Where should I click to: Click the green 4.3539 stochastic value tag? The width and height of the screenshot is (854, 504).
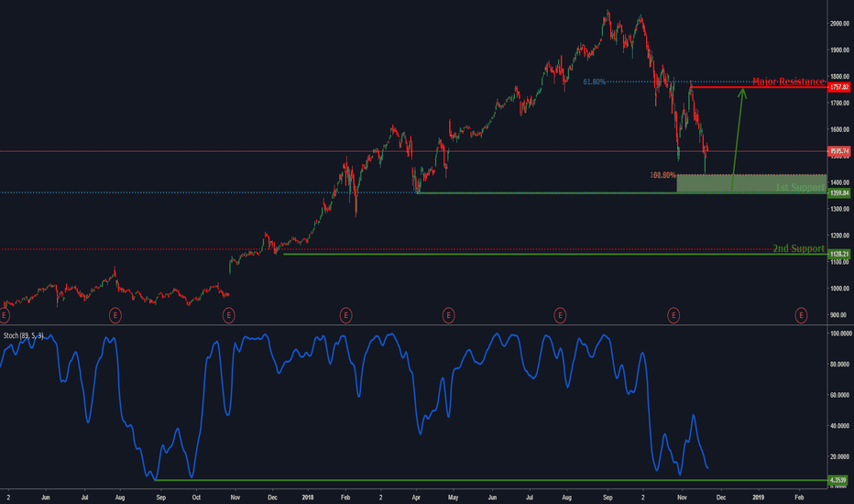coord(838,480)
